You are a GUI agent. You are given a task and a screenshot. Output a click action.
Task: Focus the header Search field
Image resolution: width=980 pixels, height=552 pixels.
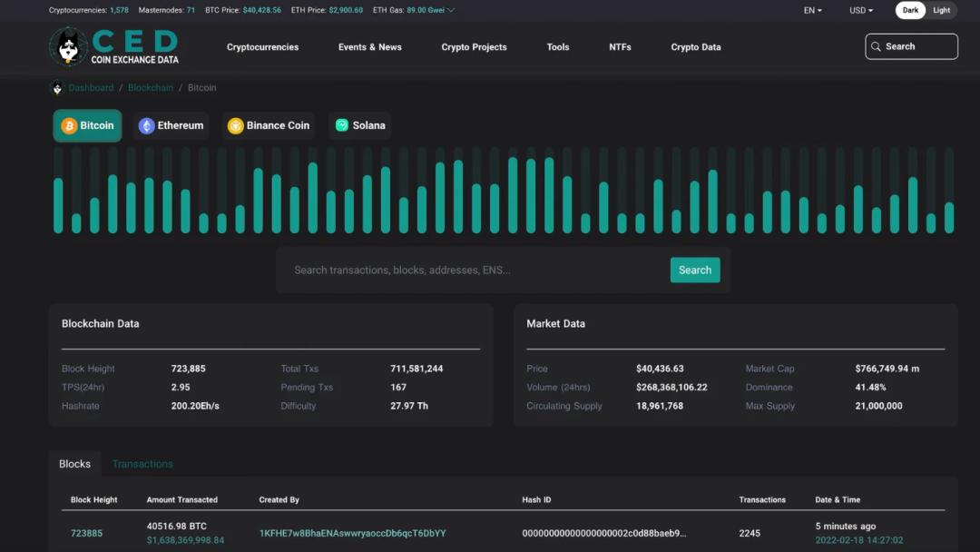click(x=911, y=47)
